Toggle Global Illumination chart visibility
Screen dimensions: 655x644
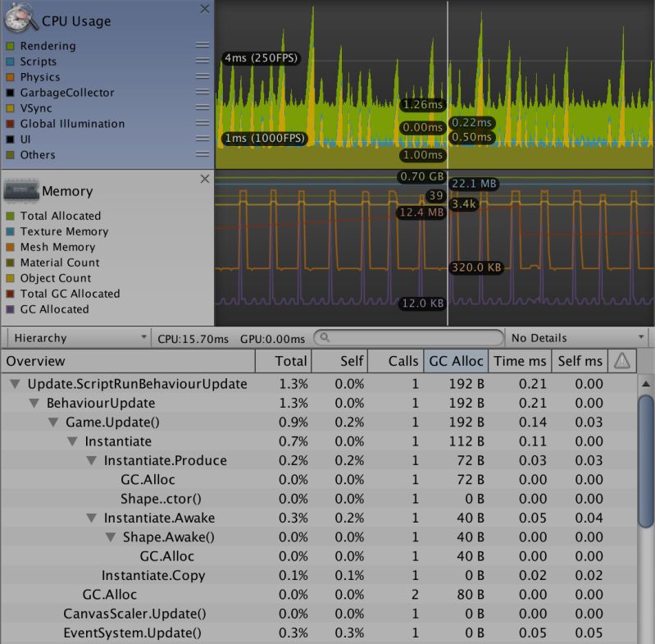coord(11,124)
